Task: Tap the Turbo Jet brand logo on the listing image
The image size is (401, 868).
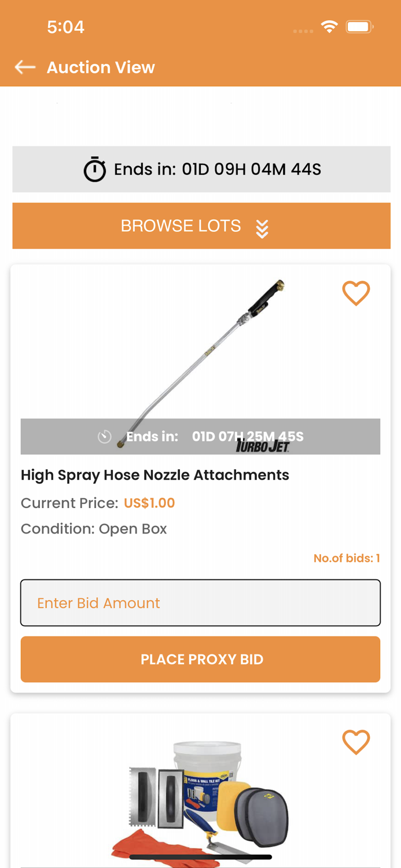Action: tap(262, 447)
